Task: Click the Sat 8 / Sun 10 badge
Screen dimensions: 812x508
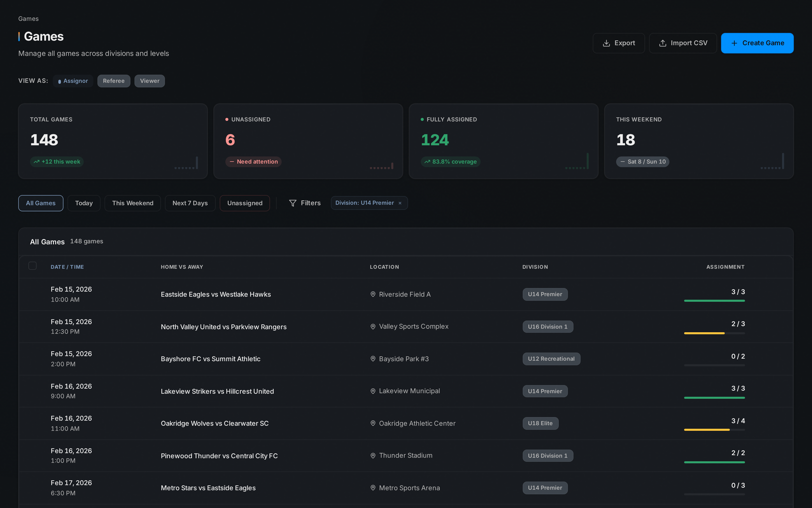Action: (x=642, y=162)
